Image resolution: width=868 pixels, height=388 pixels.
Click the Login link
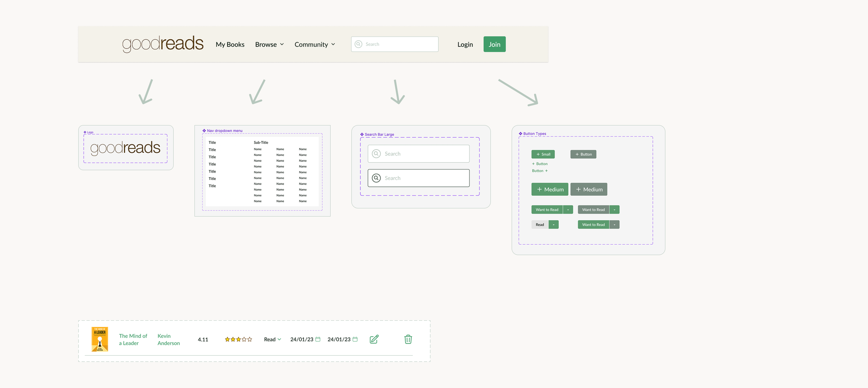click(465, 44)
